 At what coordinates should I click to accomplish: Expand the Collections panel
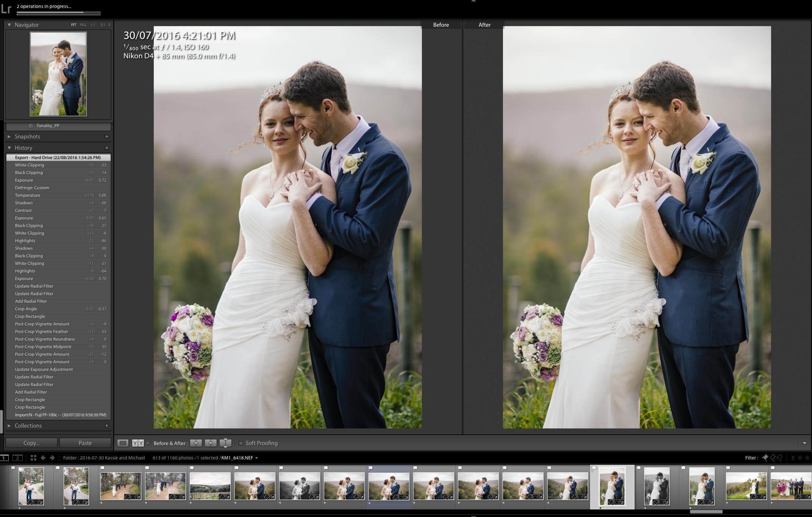pos(9,426)
